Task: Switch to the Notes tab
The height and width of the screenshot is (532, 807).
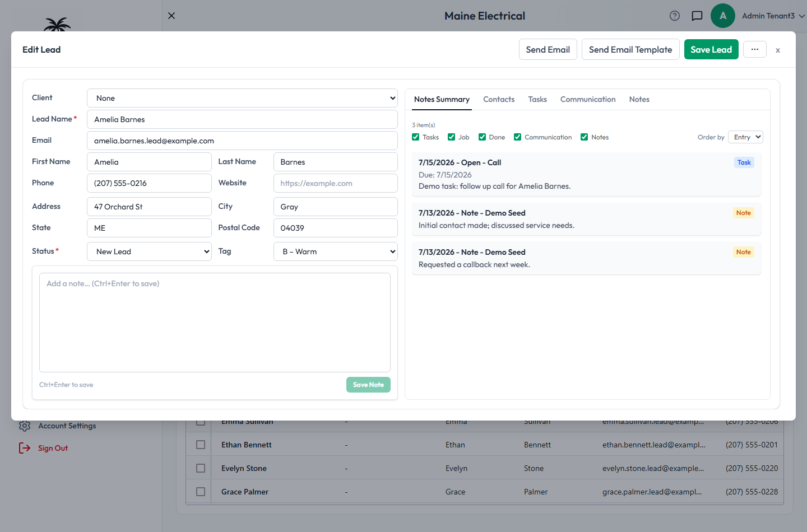Action: pyautogui.click(x=639, y=99)
